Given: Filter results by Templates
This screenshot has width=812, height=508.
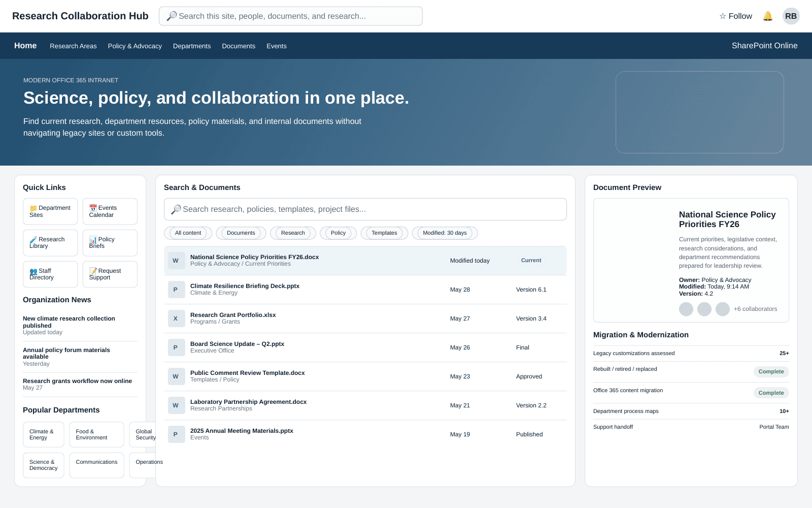Looking at the screenshot, I should [384, 233].
